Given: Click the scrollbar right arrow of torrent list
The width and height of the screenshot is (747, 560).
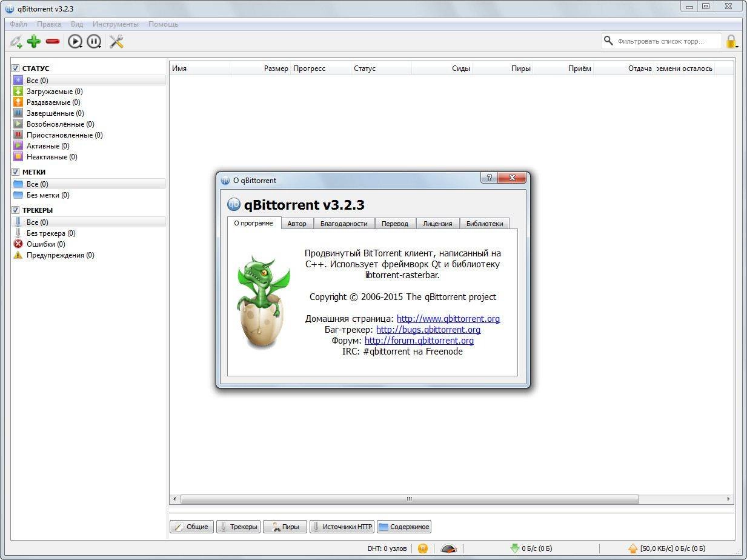Looking at the screenshot, I should pos(729,499).
